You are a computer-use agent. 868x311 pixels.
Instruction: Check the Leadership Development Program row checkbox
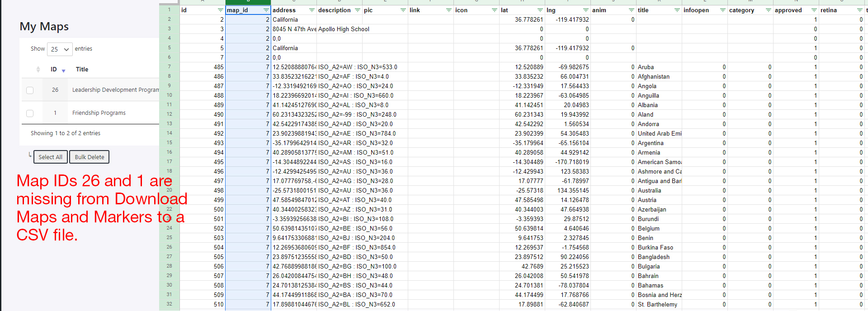tap(30, 90)
